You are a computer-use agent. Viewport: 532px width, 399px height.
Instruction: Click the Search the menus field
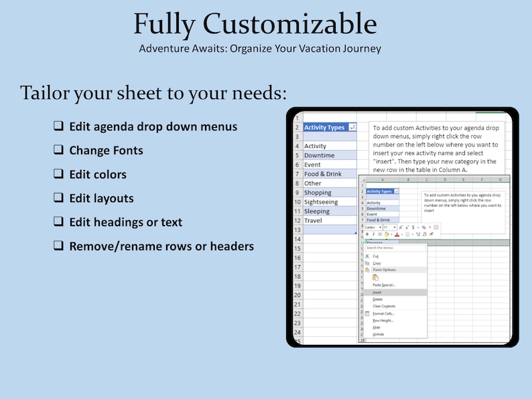[x=395, y=248]
